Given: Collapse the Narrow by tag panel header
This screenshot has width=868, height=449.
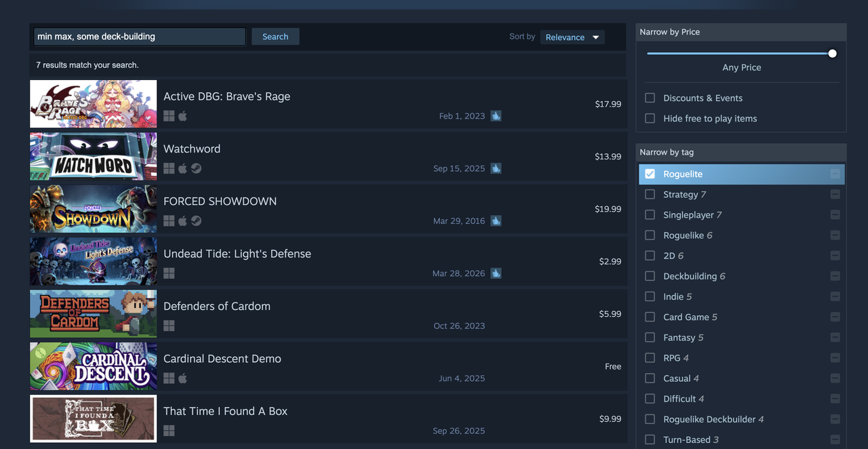Looking at the screenshot, I should coord(741,152).
